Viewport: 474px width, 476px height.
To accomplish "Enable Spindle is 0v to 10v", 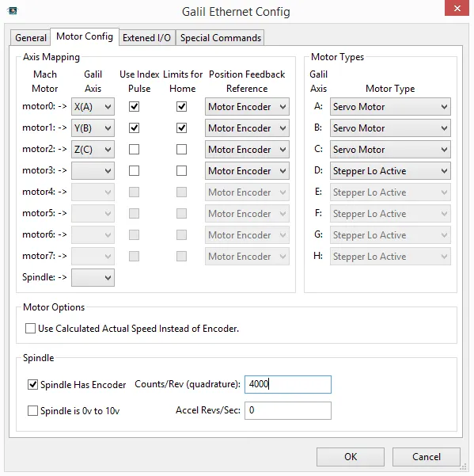I will 32,410.
